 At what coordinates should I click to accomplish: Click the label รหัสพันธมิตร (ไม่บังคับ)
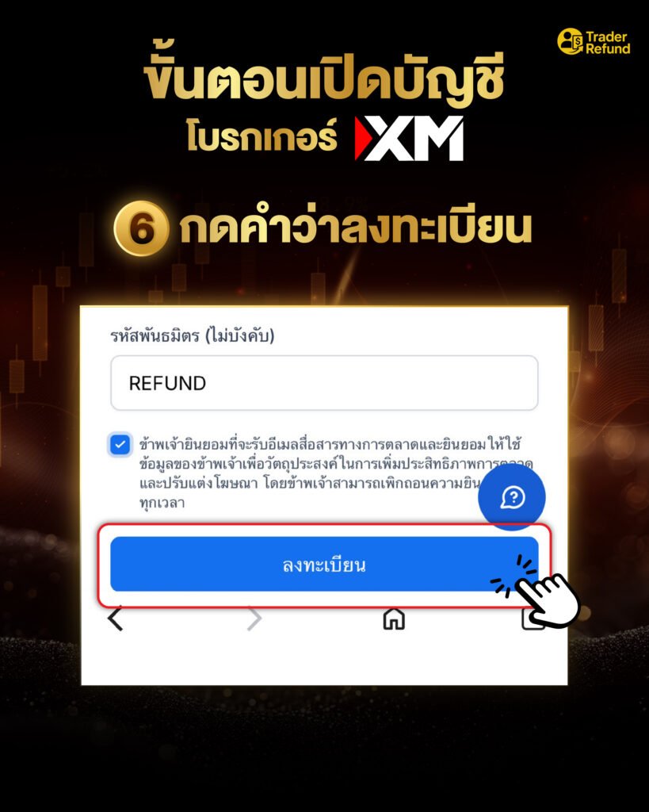pyautogui.click(x=192, y=335)
